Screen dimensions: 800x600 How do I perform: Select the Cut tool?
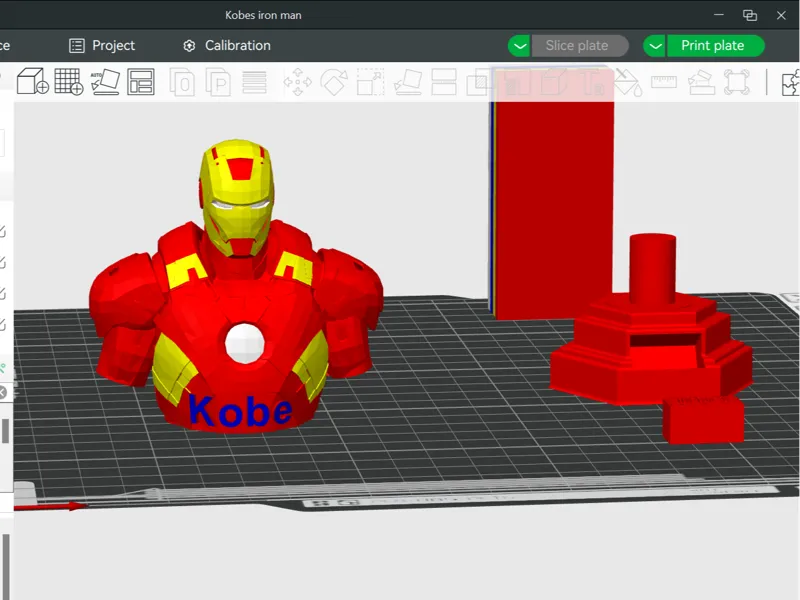pos(444,82)
